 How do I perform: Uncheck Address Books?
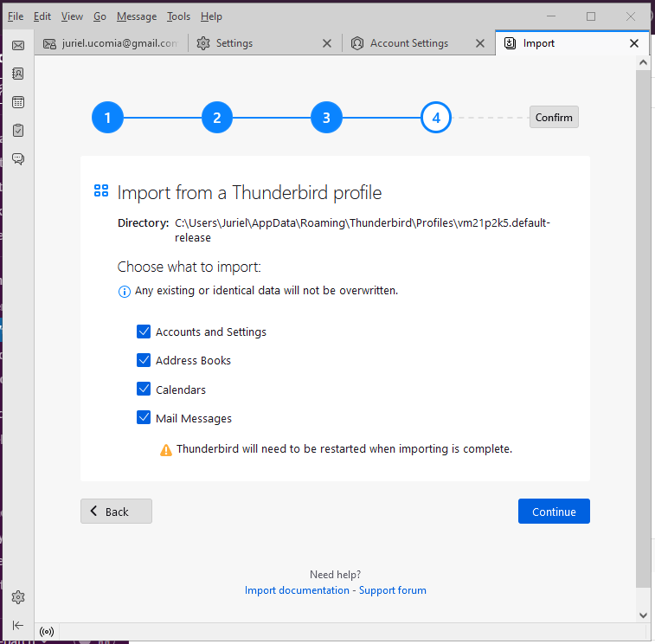point(144,360)
